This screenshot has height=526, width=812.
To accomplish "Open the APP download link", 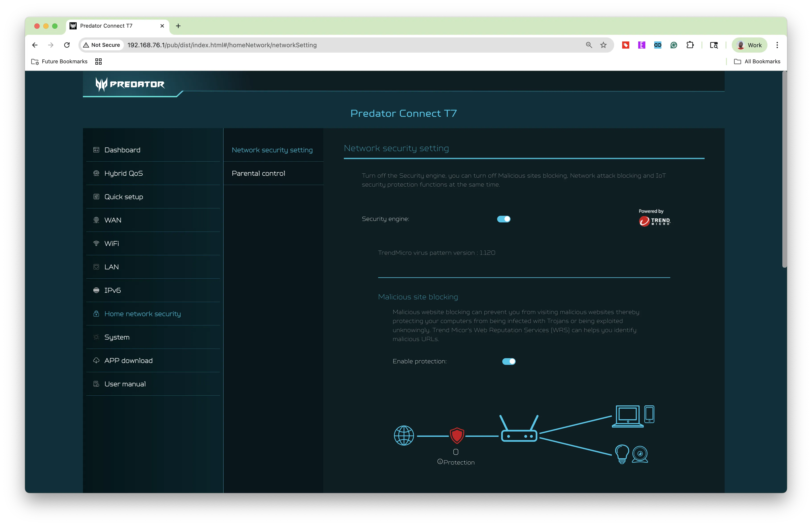I will (x=153, y=360).
